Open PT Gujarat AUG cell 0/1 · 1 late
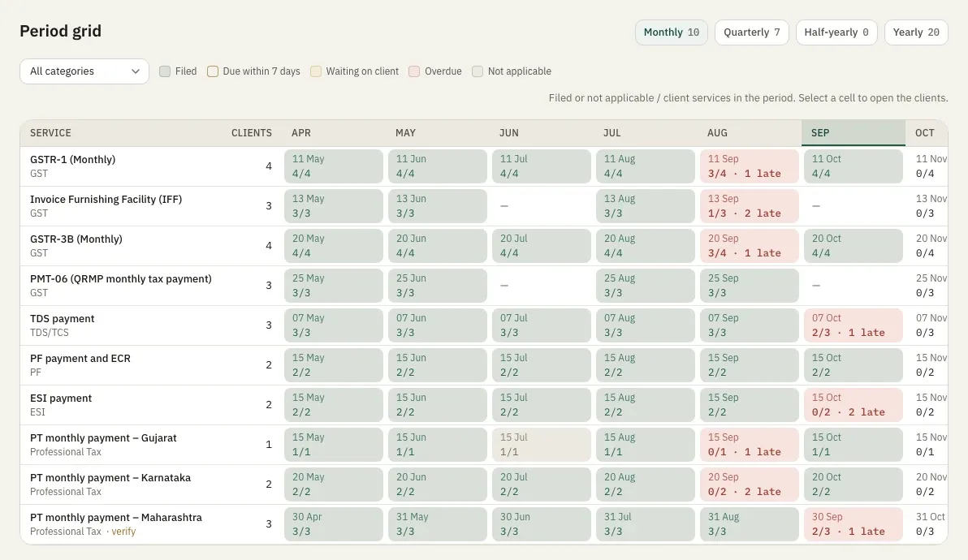968x560 pixels. point(750,445)
